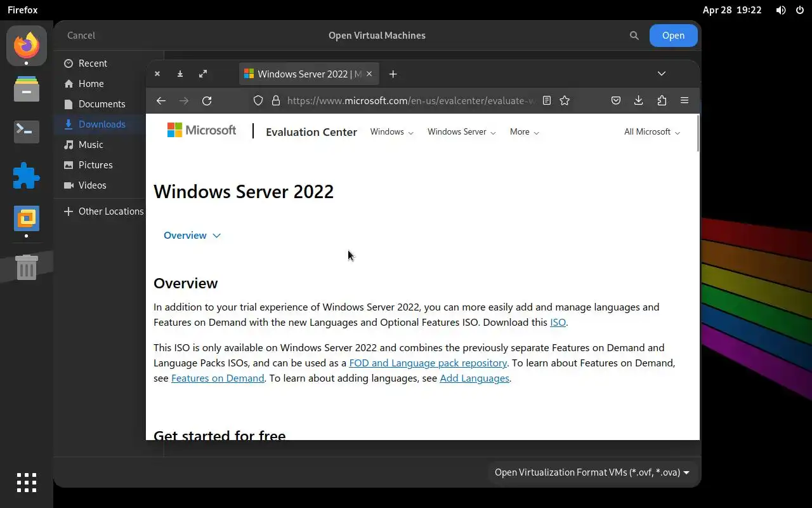Click the expand arrows icon in preview header
This screenshot has width=812, height=508.
pos(203,74)
